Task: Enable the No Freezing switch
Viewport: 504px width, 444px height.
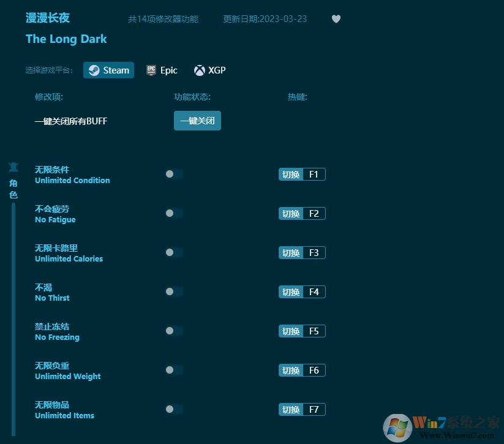Action: [x=173, y=331]
